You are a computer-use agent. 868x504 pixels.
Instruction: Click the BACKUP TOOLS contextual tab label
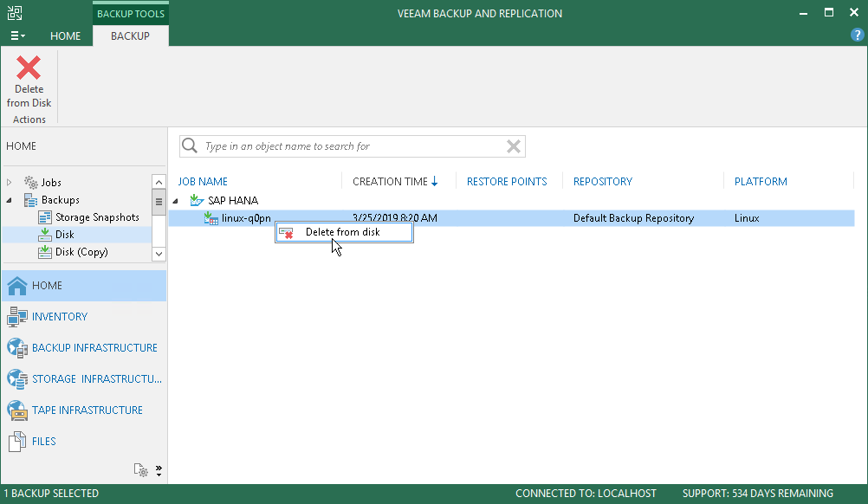(x=131, y=14)
